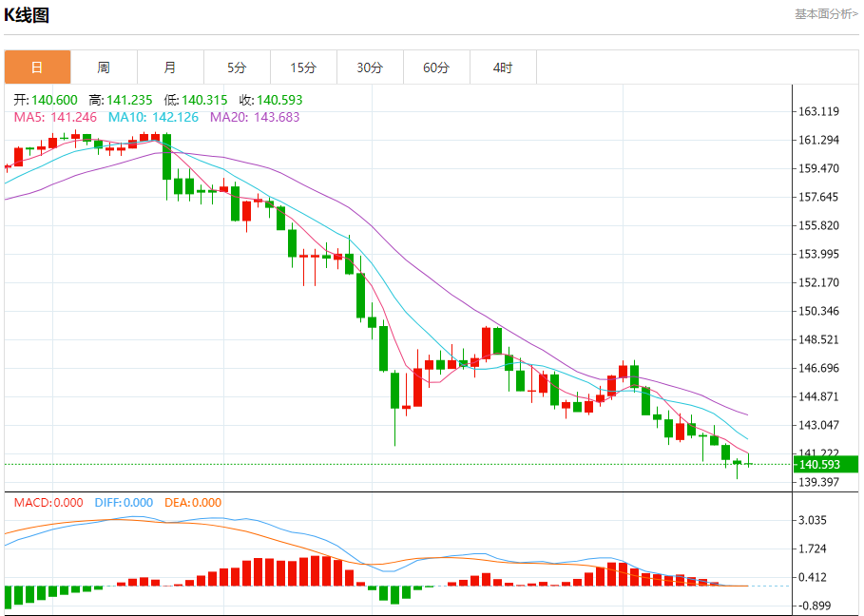This screenshot has height=616, width=864.
Task: Click the MA20: 143.683 legend
Action: pyautogui.click(x=255, y=117)
